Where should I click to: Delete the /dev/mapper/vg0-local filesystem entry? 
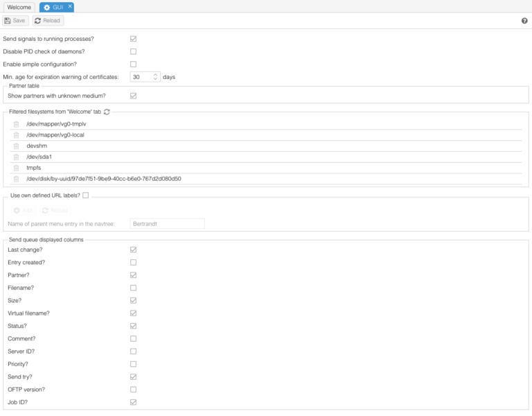coord(16,135)
